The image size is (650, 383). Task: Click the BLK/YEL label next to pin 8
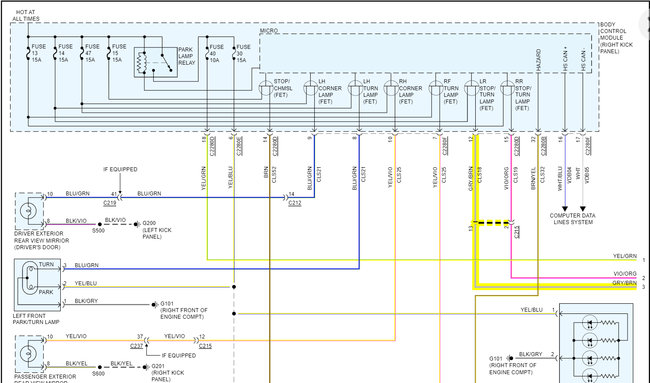(x=77, y=364)
